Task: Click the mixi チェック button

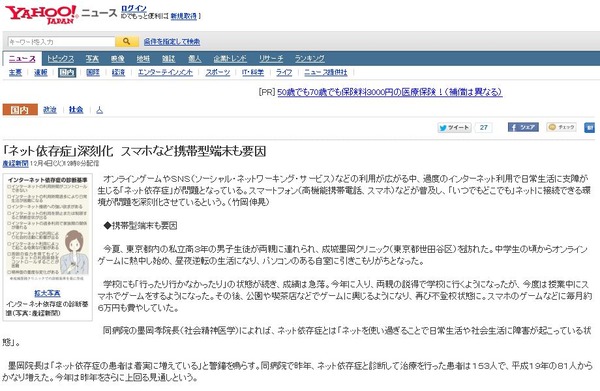Action: pyautogui.click(x=561, y=127)
